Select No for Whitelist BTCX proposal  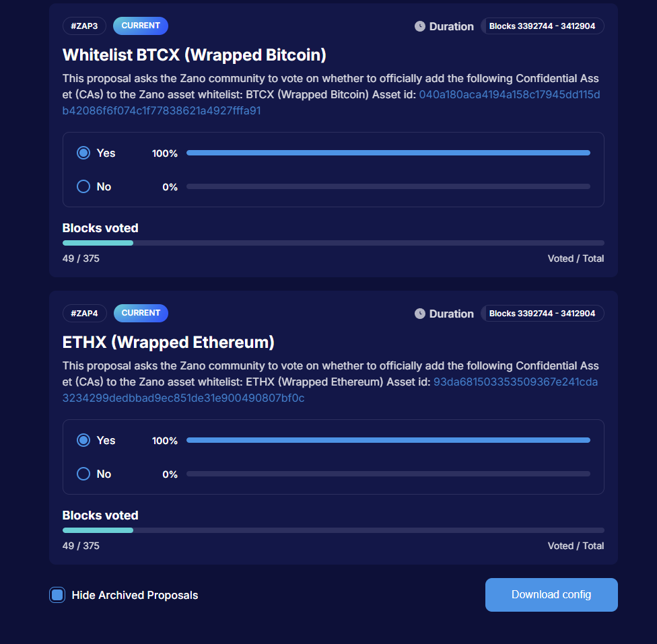83,186
